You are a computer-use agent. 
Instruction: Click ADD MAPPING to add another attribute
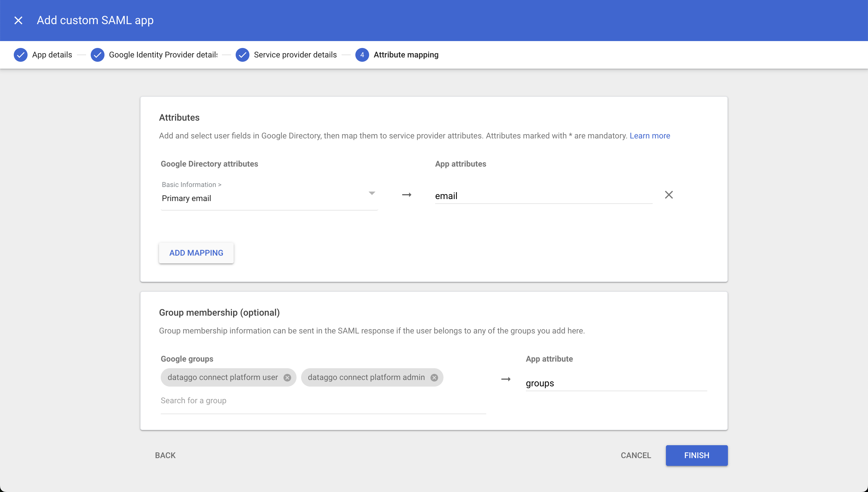pyautogui.click(x=196, y=252)
